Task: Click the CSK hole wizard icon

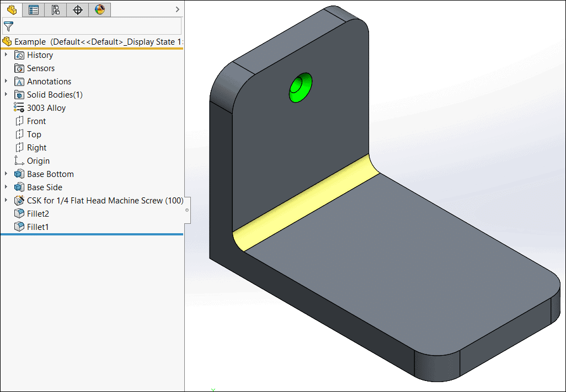Action: point(19,201)
